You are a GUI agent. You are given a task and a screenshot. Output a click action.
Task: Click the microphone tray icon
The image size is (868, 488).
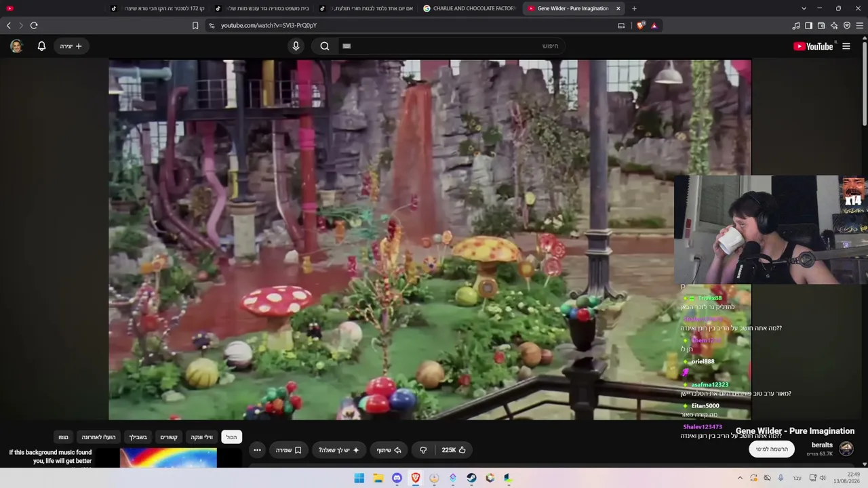781,478
